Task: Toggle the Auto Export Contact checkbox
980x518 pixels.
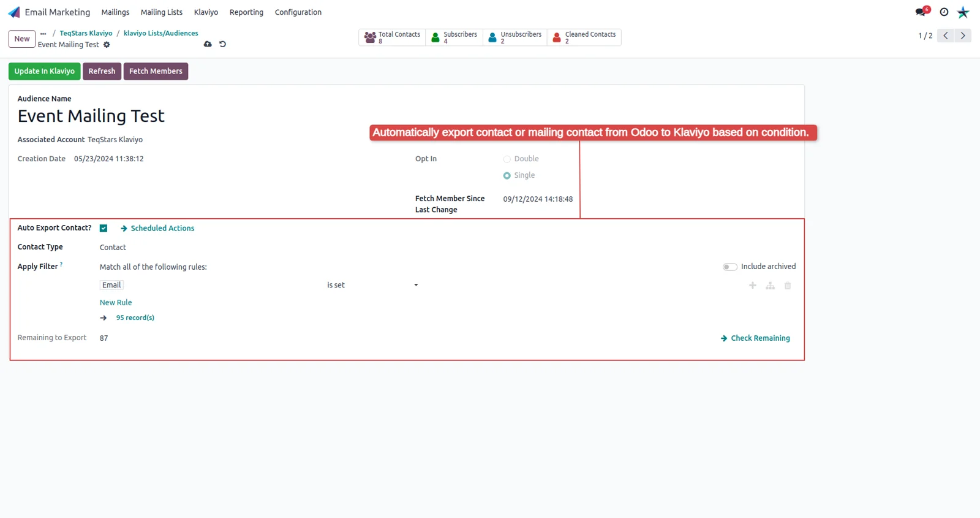Action: (104, 228)
